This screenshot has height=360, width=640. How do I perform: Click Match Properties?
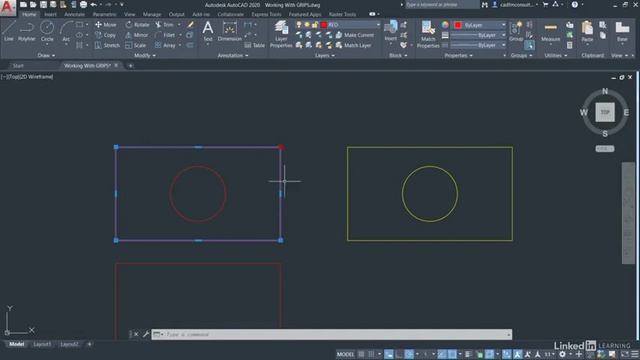(x=428, y=34)
